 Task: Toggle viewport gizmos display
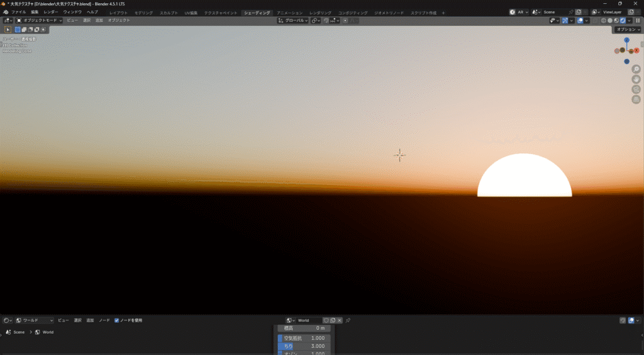565,21
